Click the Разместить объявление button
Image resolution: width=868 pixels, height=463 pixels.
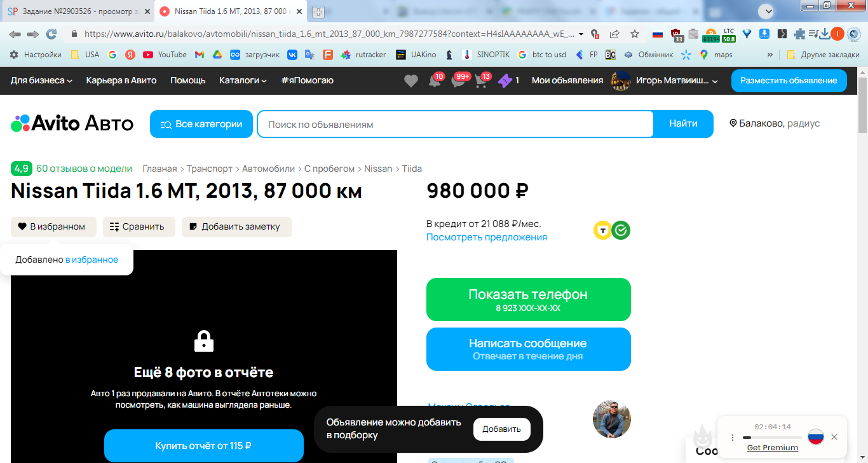click(789, 81)
